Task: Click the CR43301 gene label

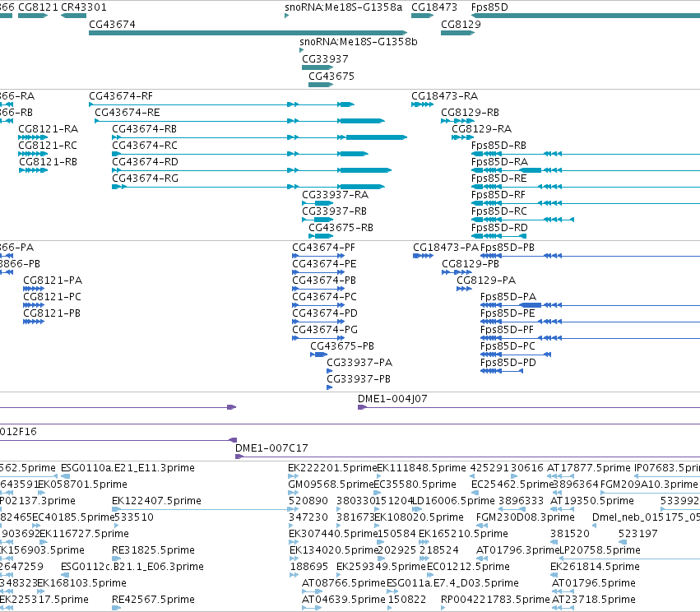Action: point(83,7)
